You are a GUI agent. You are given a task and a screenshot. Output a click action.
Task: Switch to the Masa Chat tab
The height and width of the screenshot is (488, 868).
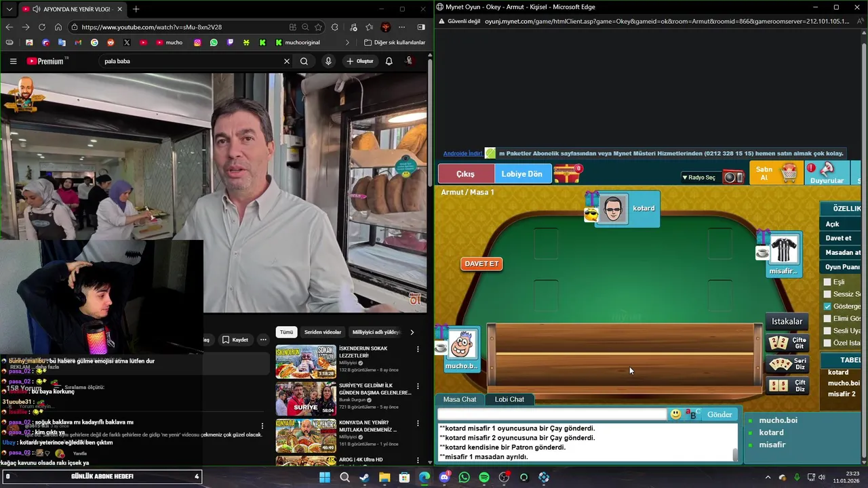[x=460, y=399]
